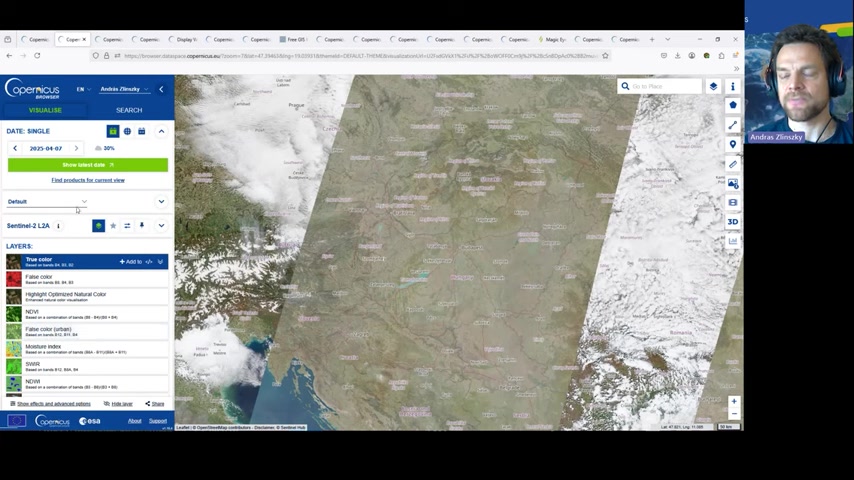Image resolution: width=854 pixels, height=480 pixels.
Task: Switch to 3D view mode
Action: pyautogui.click(x=733, y=222)
